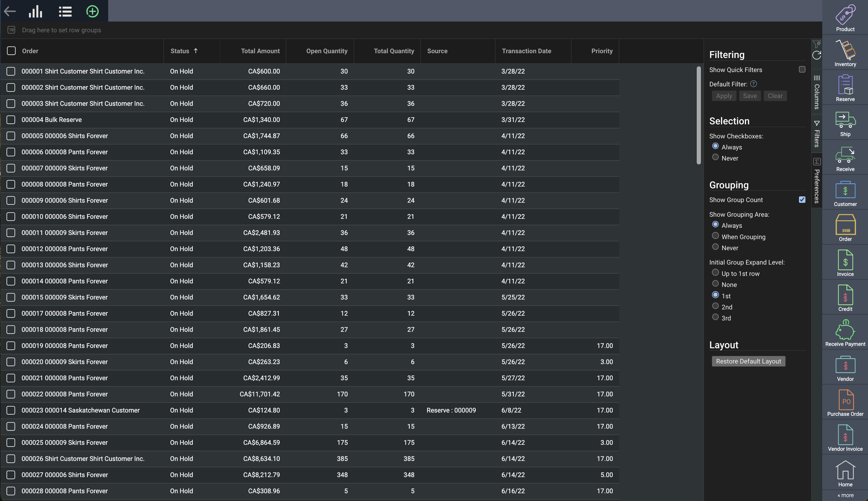Uncheck the Show Group Count checkbox
Viewport: 868px width, 501px height.
click(x=802, y=200)
